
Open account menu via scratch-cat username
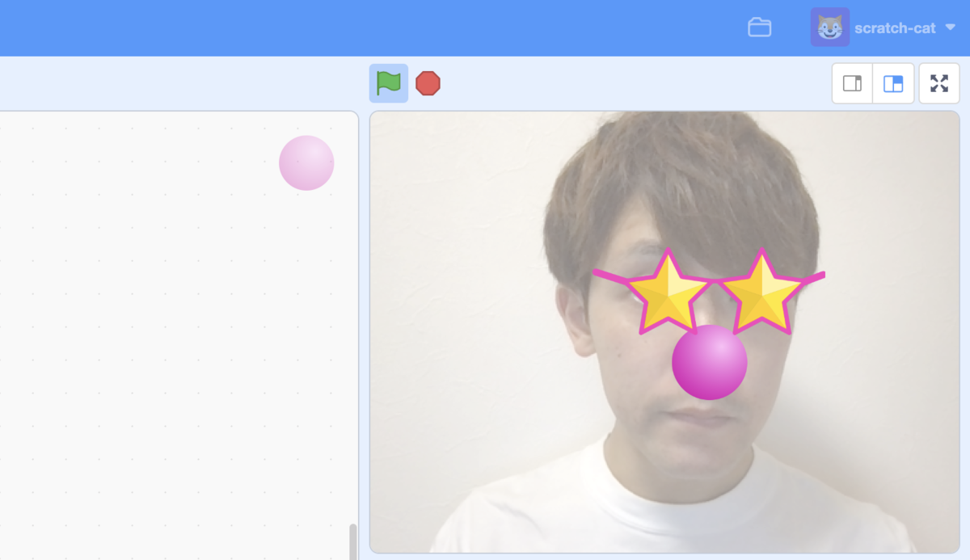(895, 28)
